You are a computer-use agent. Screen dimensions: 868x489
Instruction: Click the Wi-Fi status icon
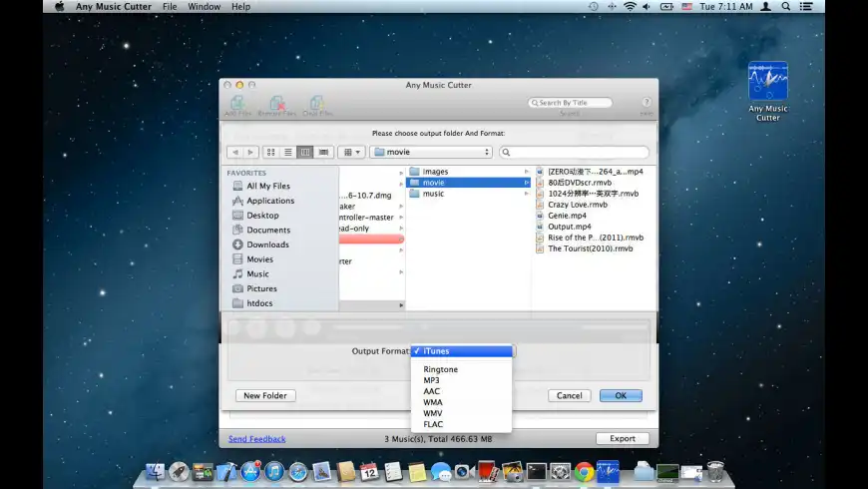[630, 7]
